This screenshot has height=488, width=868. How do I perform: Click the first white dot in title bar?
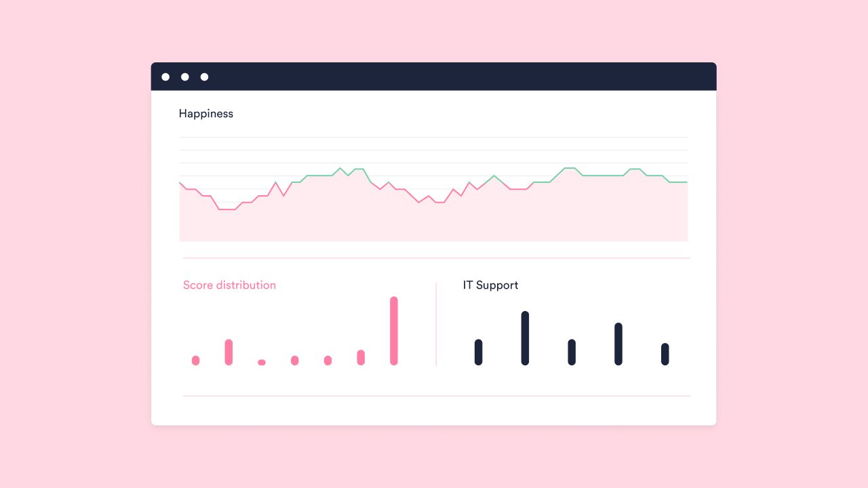click(165, 77)
